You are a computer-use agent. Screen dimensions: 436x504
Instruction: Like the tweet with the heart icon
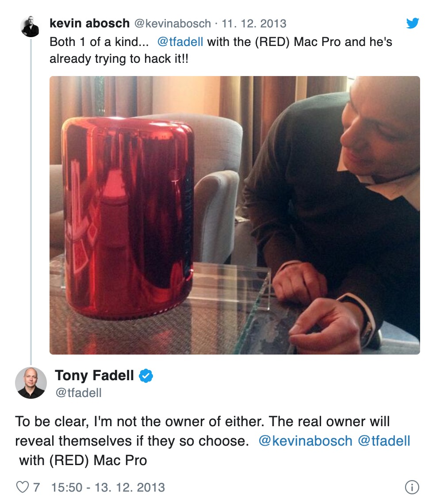(x=22, y=487)
